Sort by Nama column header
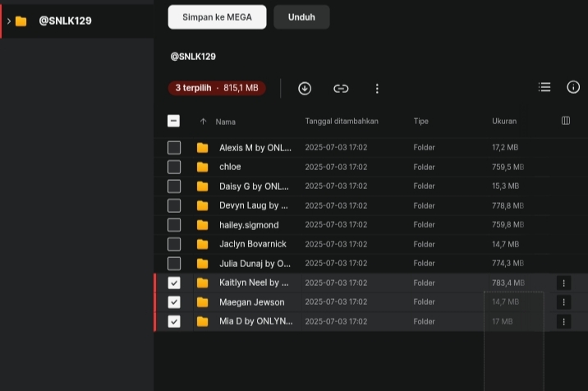Image resolution: width=588 pixels, height=391 pixels. coord(225,122)
